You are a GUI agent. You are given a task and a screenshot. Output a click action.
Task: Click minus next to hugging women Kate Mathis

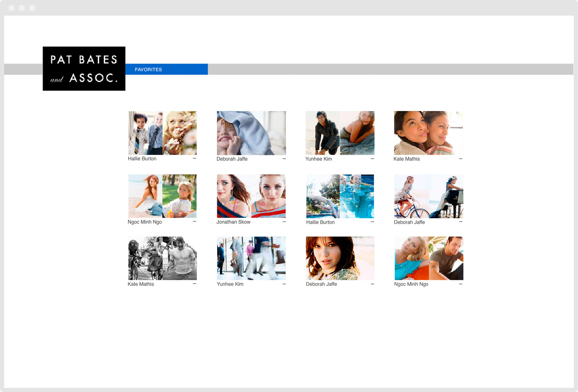[x=461, y=159]
